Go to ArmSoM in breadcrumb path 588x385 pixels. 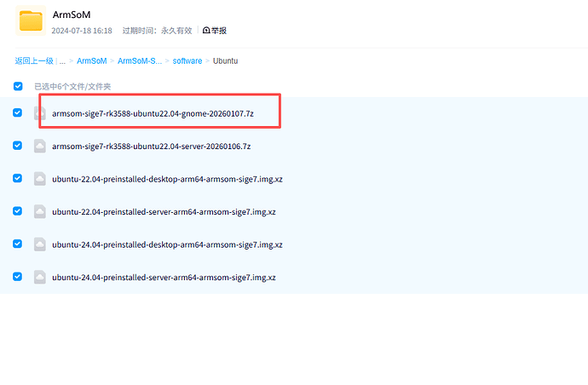point(92,61)
